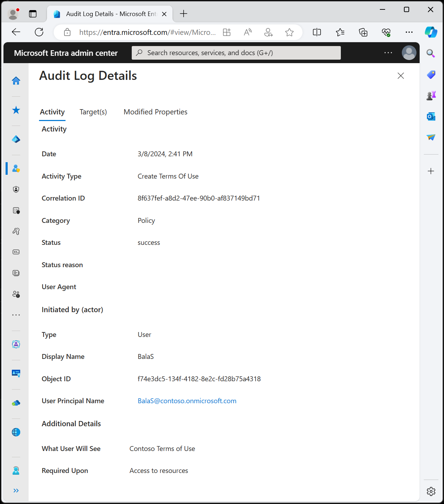Screen dimensions: 444x504
Task: Show more navigation items via ellipsis
Action: coord(16,315)
